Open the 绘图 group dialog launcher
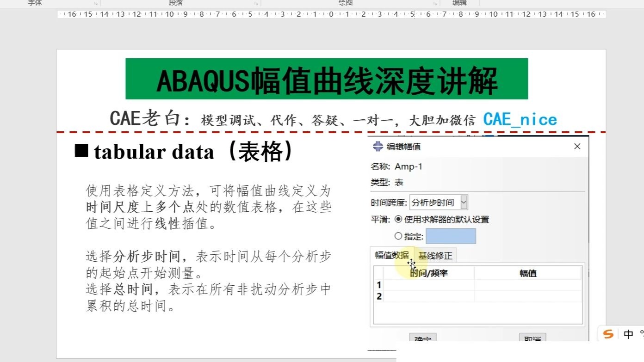This screenshot has height=362, width=644. pyautogui.click(x=435, y=3)
